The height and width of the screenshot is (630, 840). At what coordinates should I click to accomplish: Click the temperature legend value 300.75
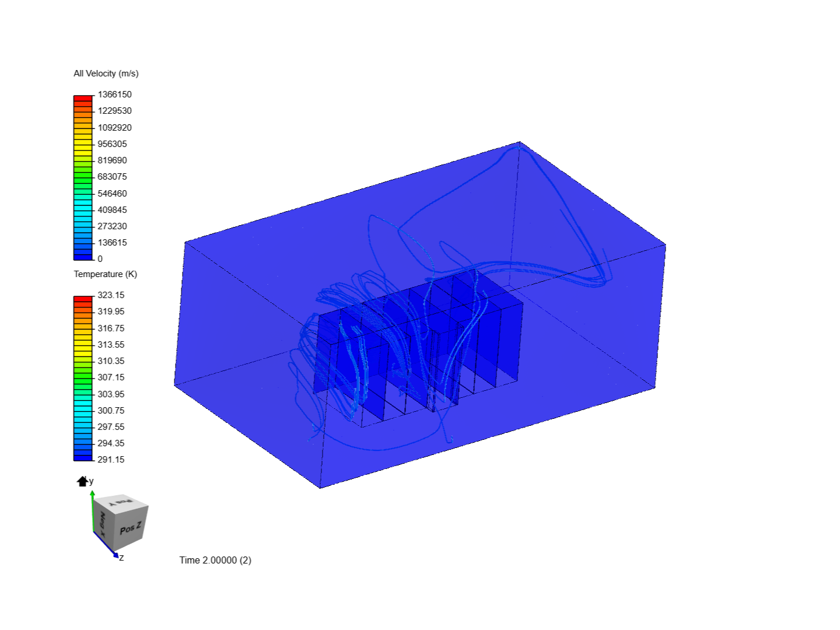pos(111,411)
